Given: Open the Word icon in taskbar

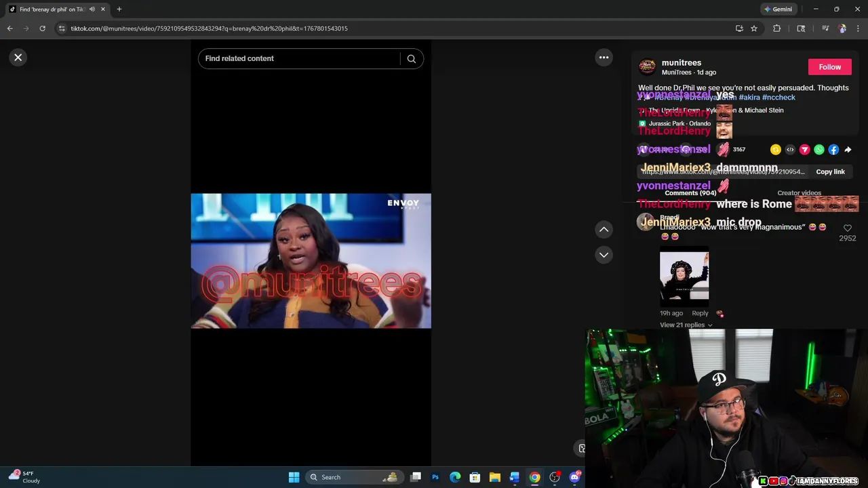Looking at the screenshot, I should 515,477.
